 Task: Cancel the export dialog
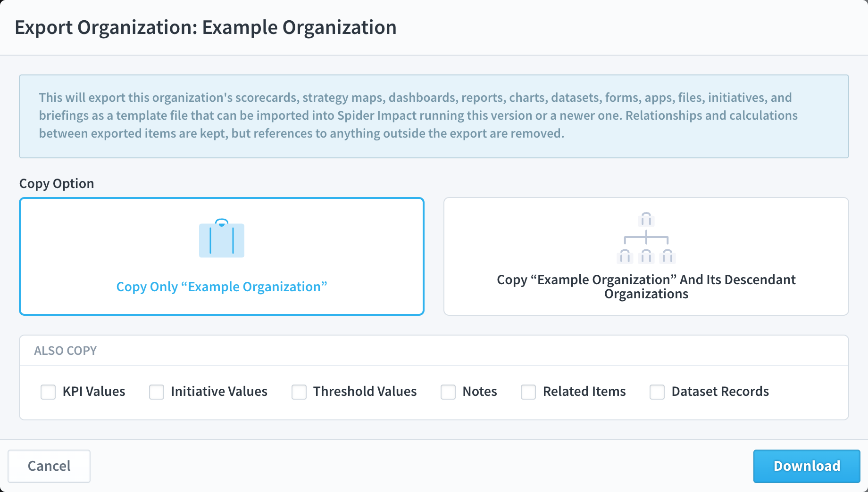pyautogui.click(x=49, y=466)
